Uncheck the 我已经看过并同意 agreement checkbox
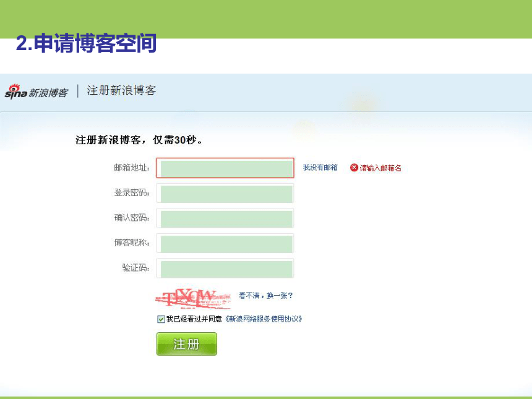Viewport: 532px width, 399px height. click(x=161, y=319)
